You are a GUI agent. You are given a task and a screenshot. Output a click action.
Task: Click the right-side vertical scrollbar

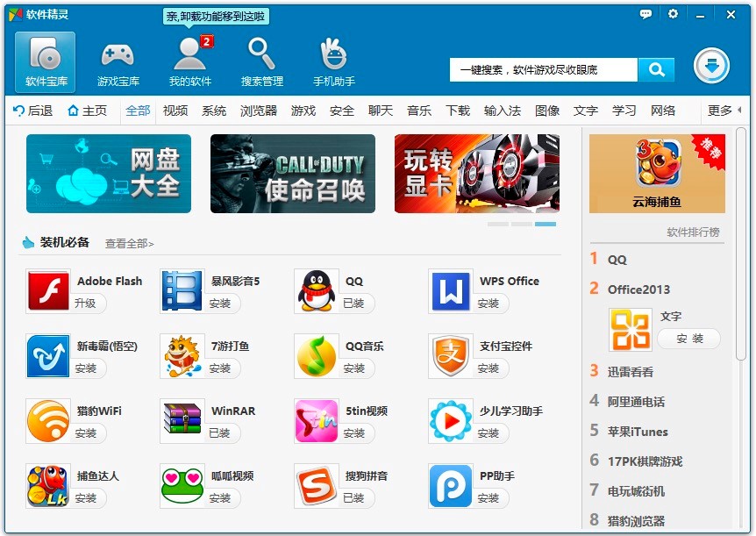click(x=740, y=244)
